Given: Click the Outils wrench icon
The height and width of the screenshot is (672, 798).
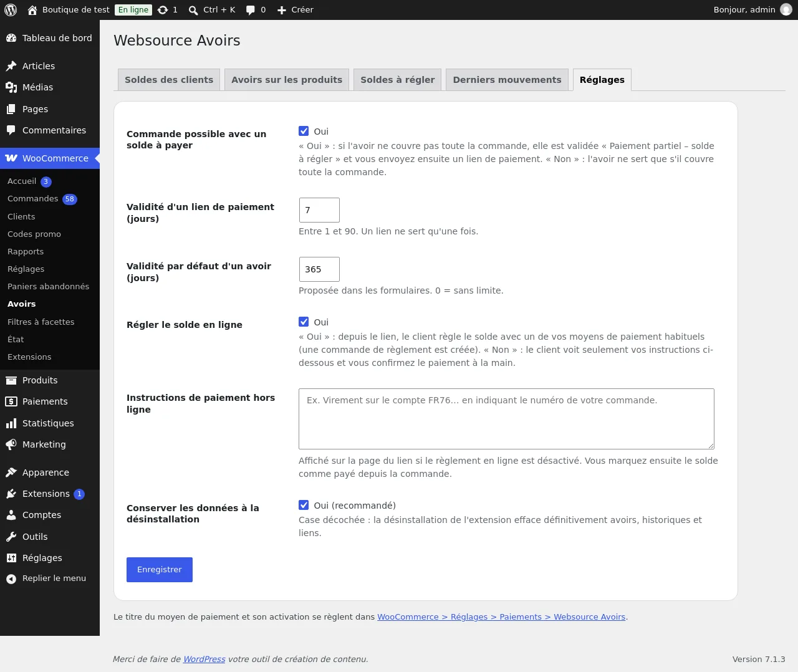Looking at the screenshot, I should tap(11, 537).
